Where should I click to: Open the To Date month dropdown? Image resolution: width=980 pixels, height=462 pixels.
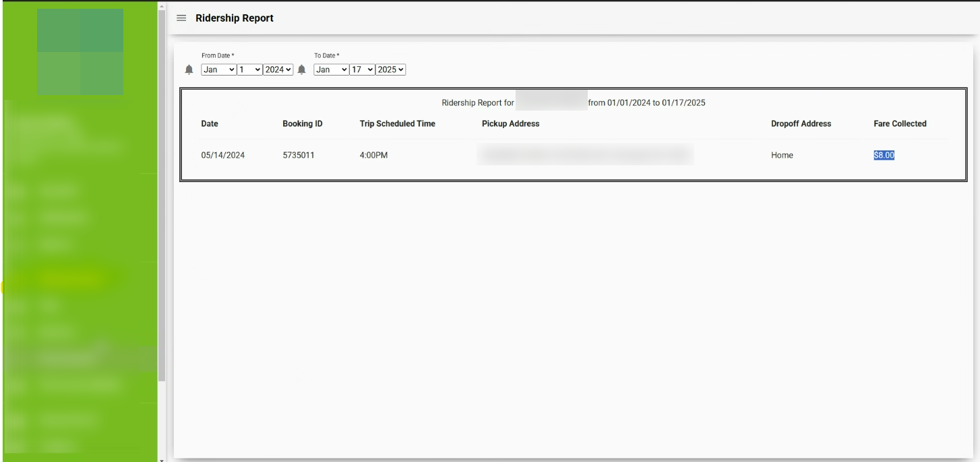pos(331,69)
